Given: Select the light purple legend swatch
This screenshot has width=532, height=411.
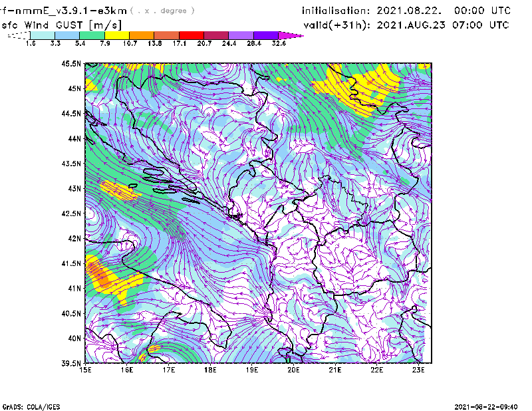Looking at the screenshot, I should click(x=241, y=35).
